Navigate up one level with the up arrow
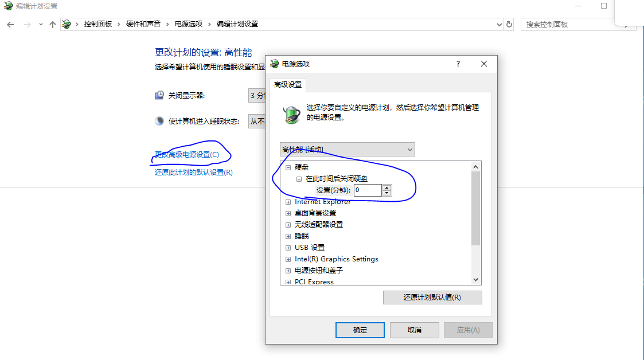Image resolution: width=644 pixels, height=360 pixels. 53,25
